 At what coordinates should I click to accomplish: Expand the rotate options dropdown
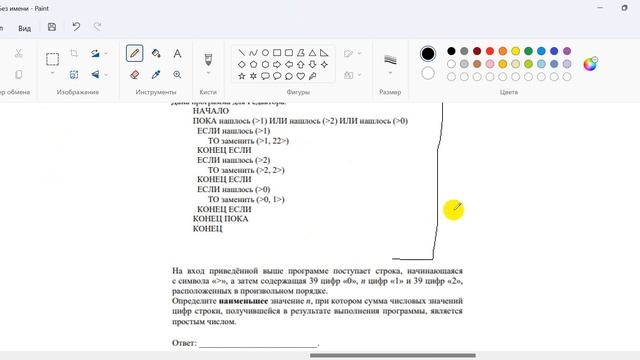point(106,53)
